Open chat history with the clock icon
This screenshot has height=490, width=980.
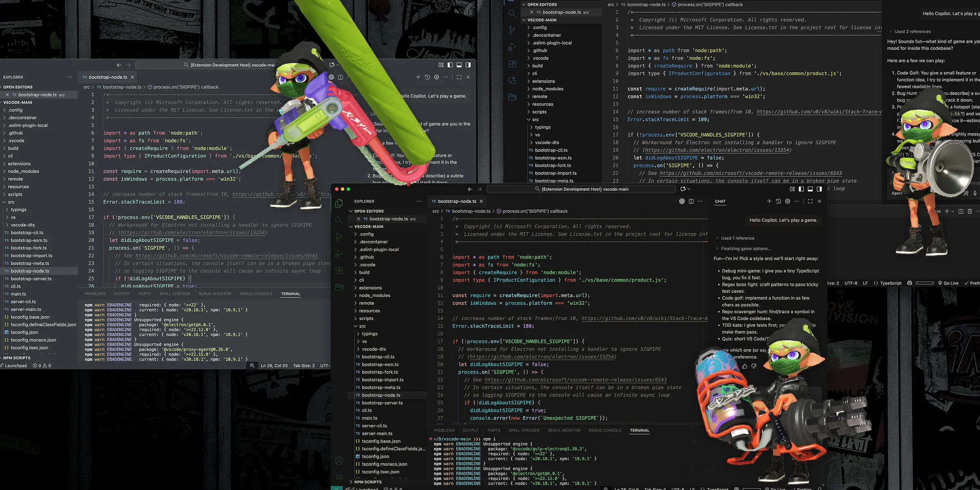[x=778, y=201]
